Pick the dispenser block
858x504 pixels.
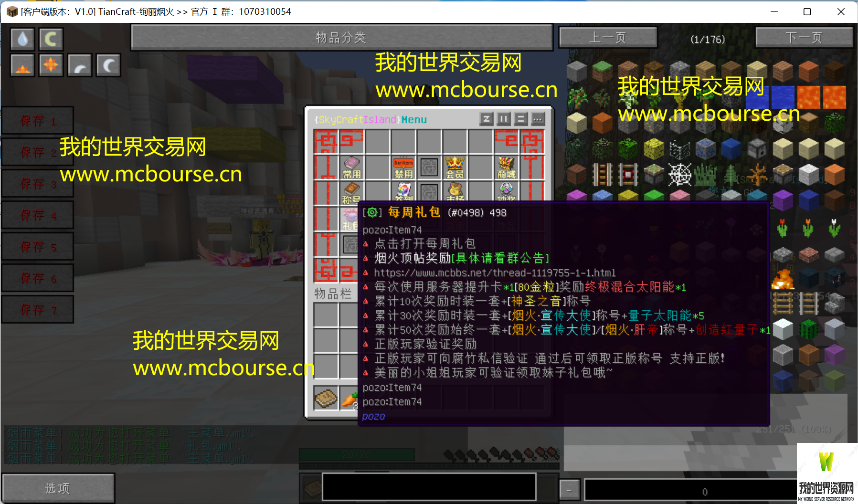click(x=757, y=148)
